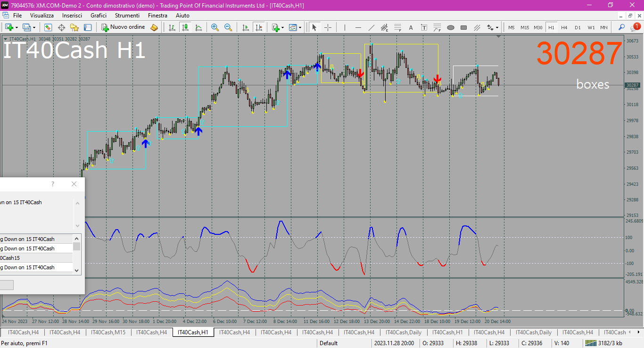Select the Cursor pointer tool

(314, 27)
